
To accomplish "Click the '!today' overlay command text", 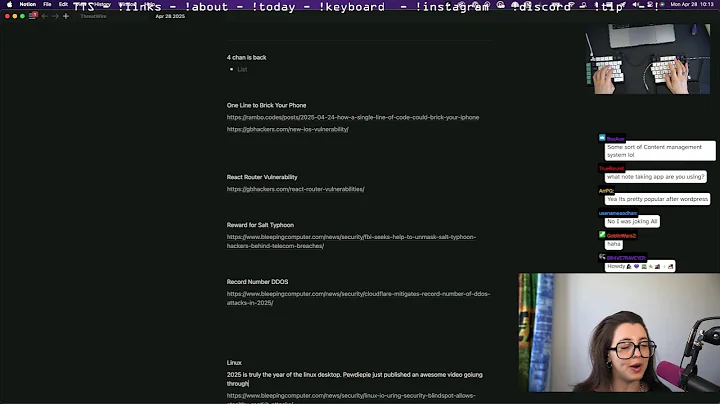I will [273, 7].
